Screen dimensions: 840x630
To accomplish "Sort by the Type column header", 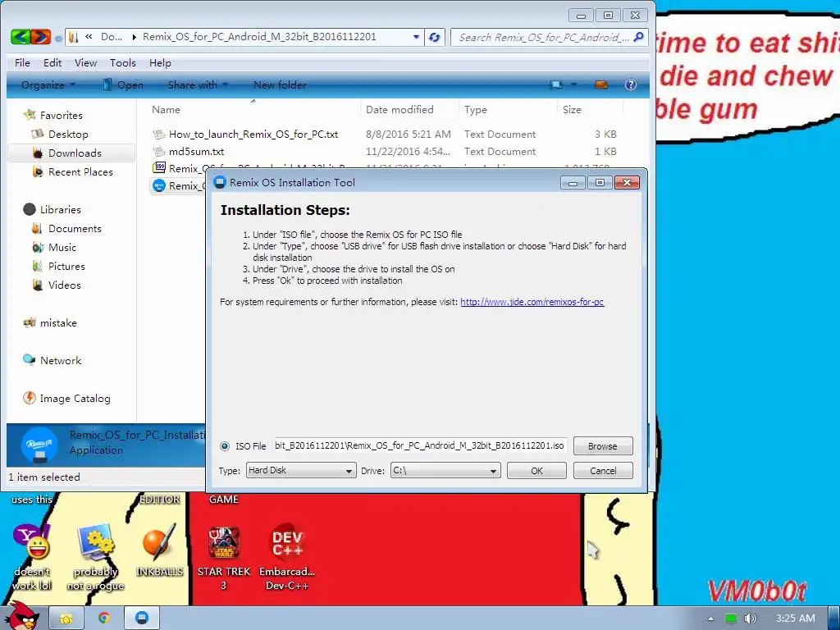I will tap(476, 109).
